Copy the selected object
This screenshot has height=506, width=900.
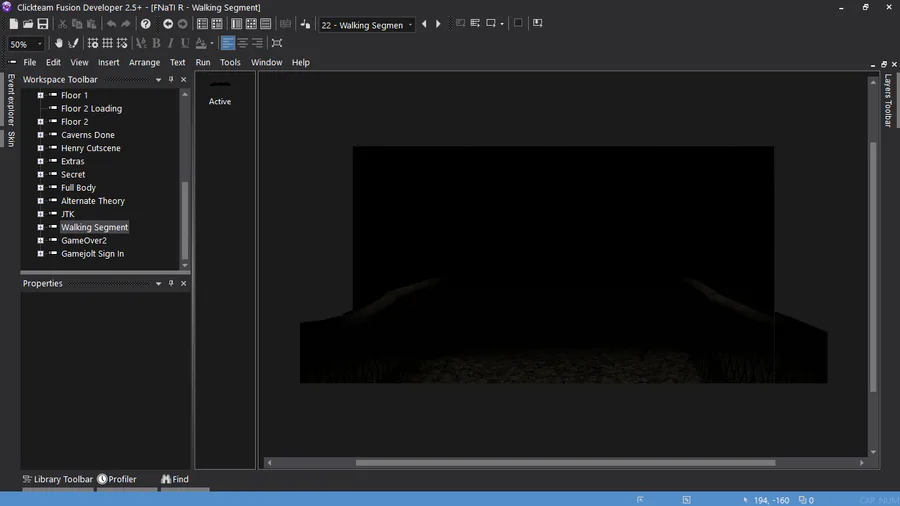click(x=77, y=24)
